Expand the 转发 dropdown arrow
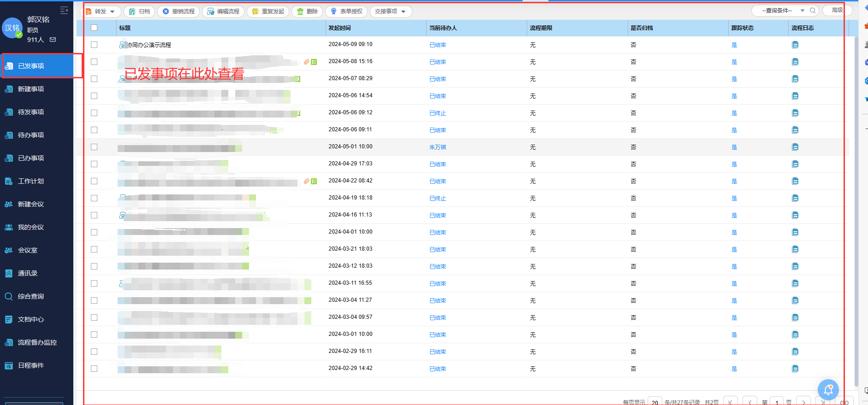Image resolution: width=868 pixels, height=405 pixels. pos(113,12)
